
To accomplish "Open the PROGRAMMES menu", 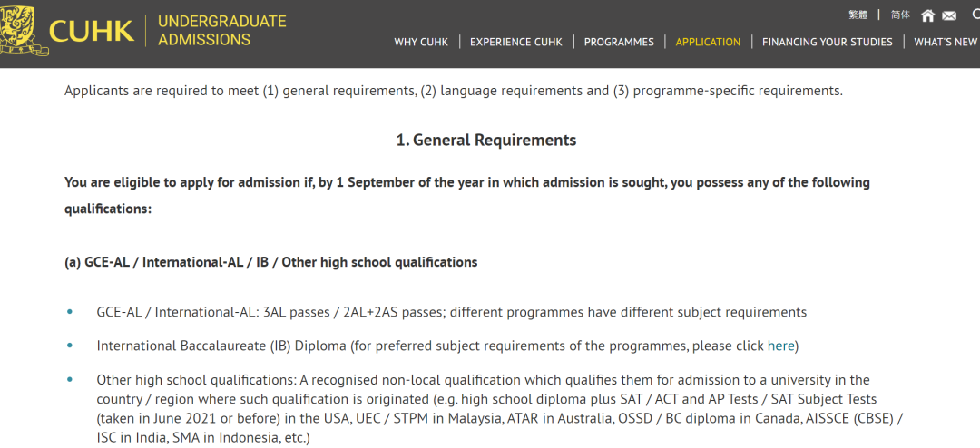I will pos(619,42).
